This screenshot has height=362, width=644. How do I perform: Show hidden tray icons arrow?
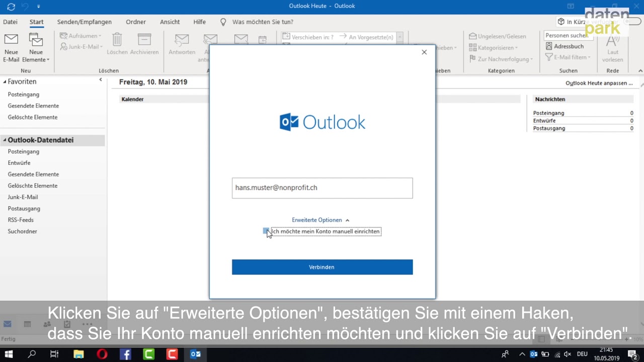[x=522, y=354]
